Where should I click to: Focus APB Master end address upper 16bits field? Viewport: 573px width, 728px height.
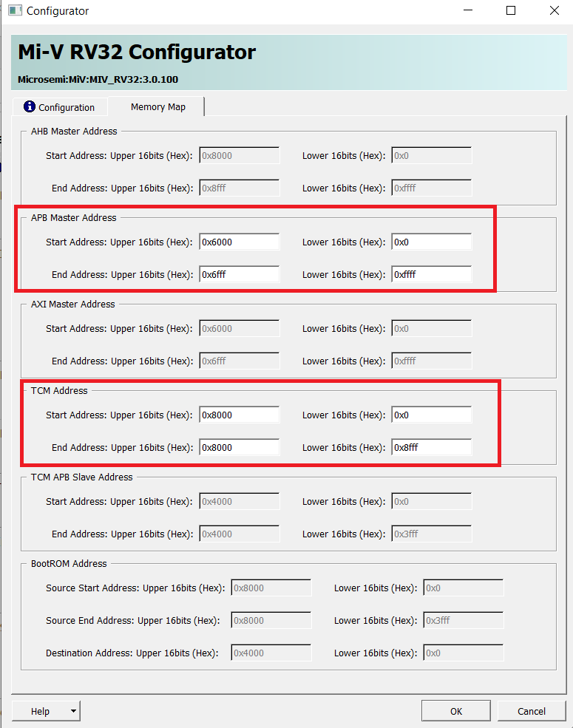pyautogui.click(x=239, y=275)
